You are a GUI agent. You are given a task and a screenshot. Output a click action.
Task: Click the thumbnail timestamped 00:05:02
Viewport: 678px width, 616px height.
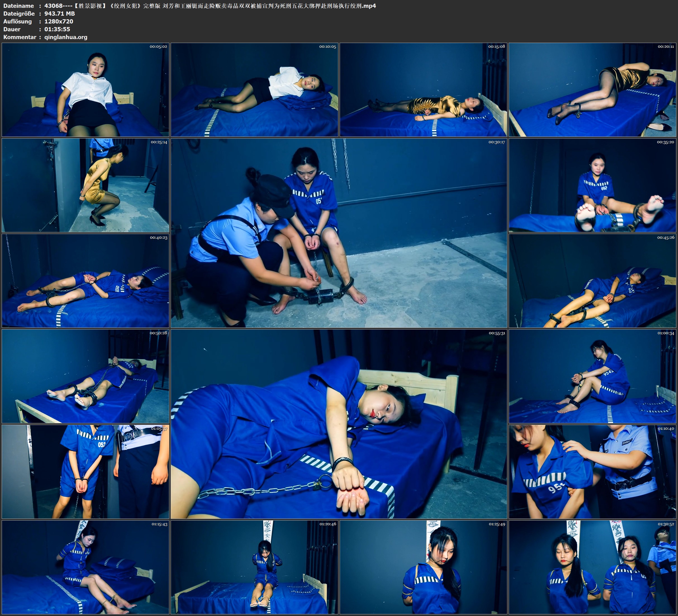coord(85,90)
